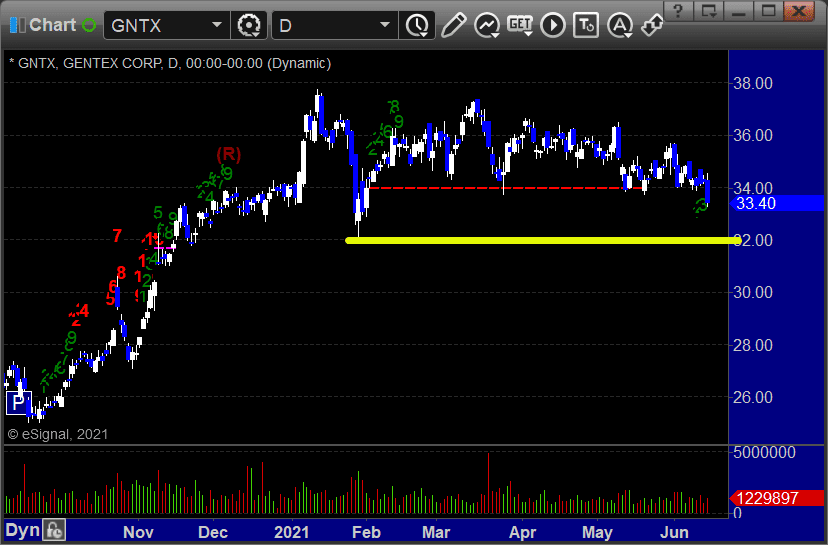828x545 pixels.
Task: Click the Nov label on time axis
Action: point(138,532)
